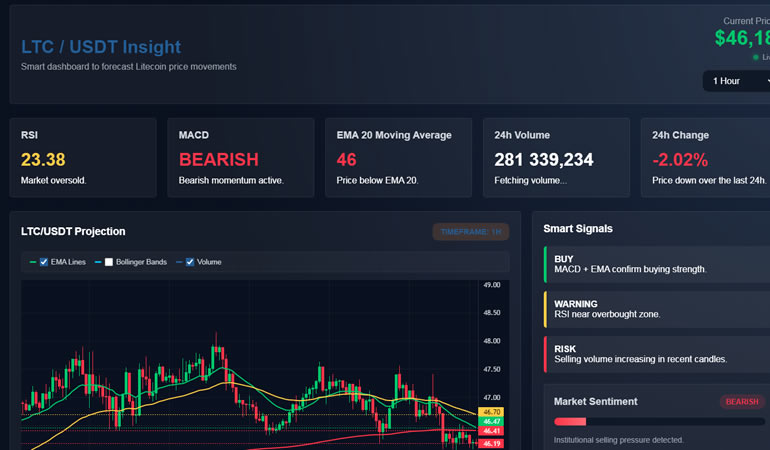Click the Smart Signals heading
Viewport: 770px width, 450px height.
578,228
